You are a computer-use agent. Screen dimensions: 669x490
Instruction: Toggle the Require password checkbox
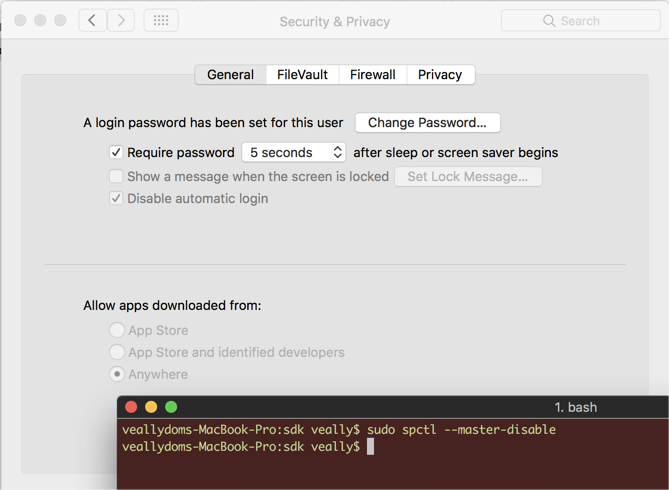point(116,152)
